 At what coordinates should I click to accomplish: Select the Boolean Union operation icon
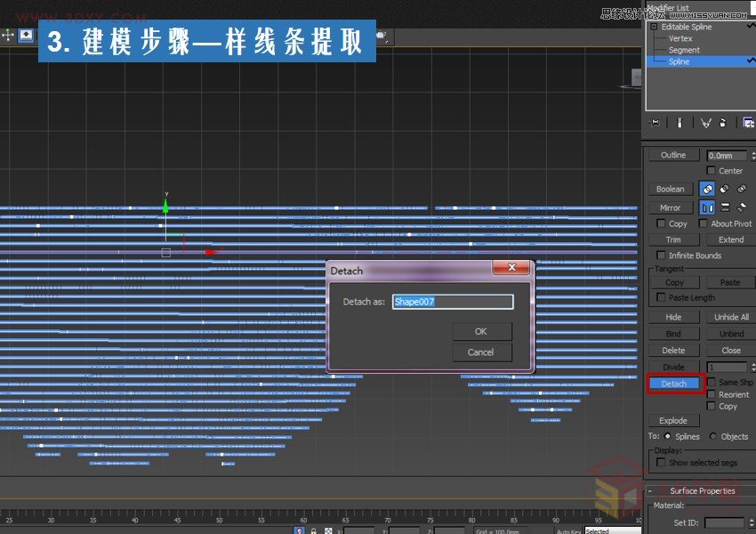(x=707, y=189)
